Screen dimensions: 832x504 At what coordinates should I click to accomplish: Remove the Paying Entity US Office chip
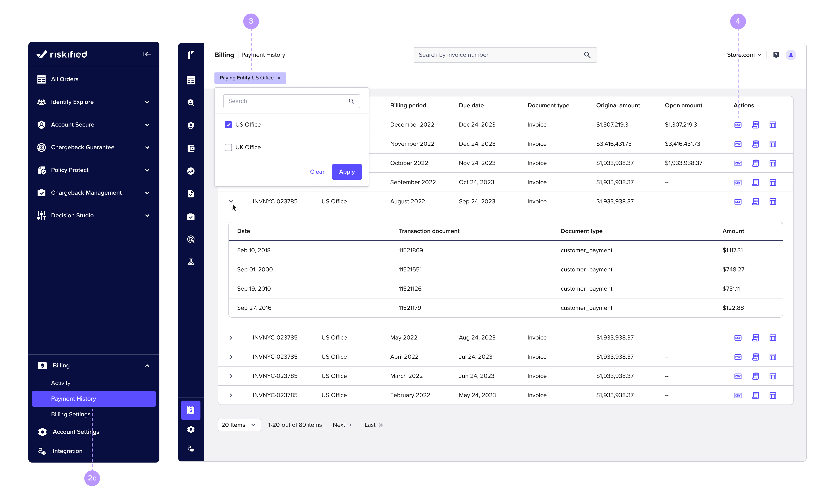coord(279,78)
